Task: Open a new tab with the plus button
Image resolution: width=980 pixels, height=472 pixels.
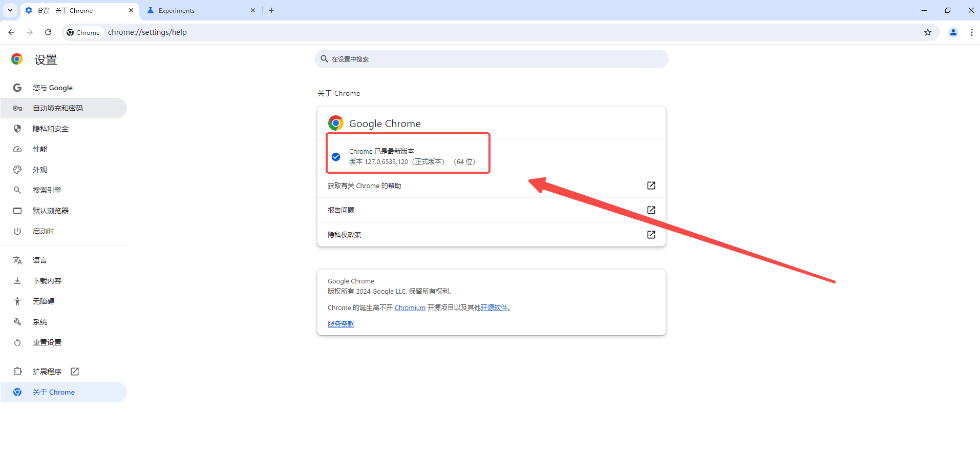Action: point(271,10)
